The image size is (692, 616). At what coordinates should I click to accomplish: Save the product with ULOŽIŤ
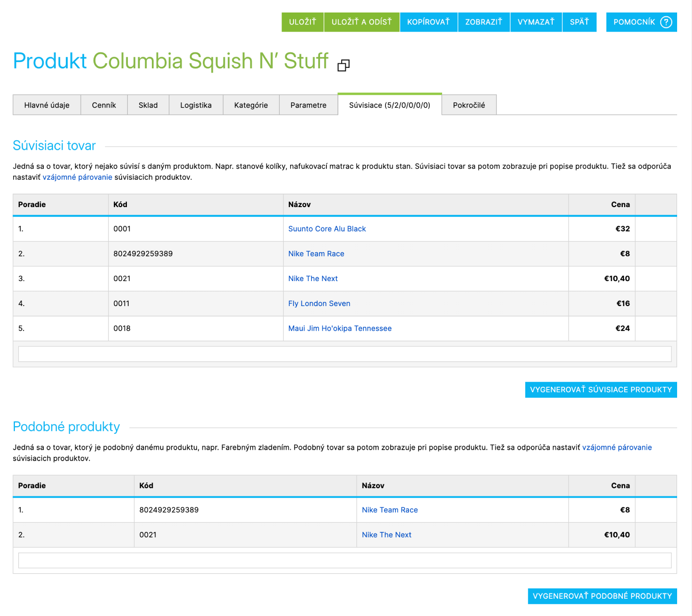(x=303, y=22)
